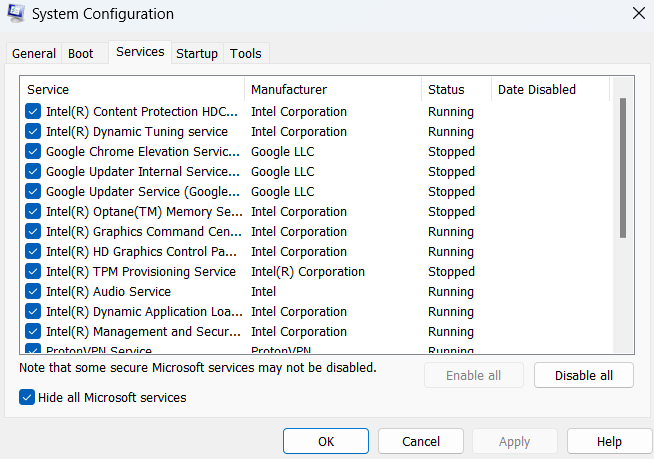This screenshot has height=459, width=654.
Task: Click the Intel(R) Corporation manufacturer cell
Action: pyautogui.click(x=308, y=272)
